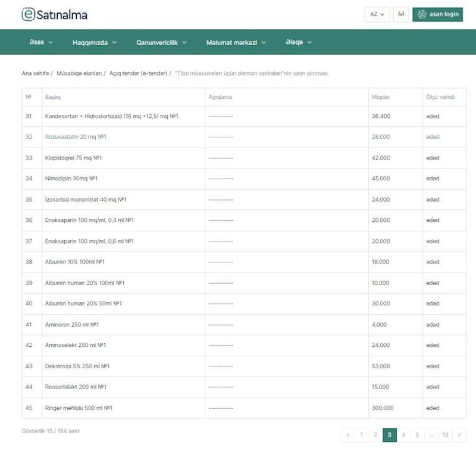Go to next page arrow

[x=459, y=435]
